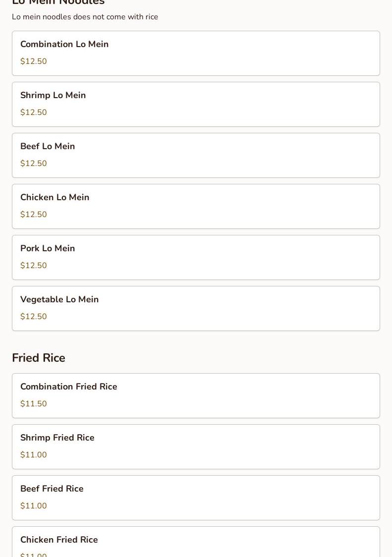392x557 pixels.
Task: Click the $12.50 price under Chicken Lo Mein
Action: (34, 215)
